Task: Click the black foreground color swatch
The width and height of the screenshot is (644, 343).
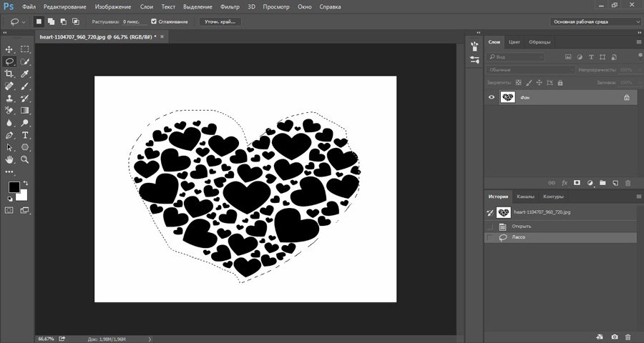Action: click(14, 187)
